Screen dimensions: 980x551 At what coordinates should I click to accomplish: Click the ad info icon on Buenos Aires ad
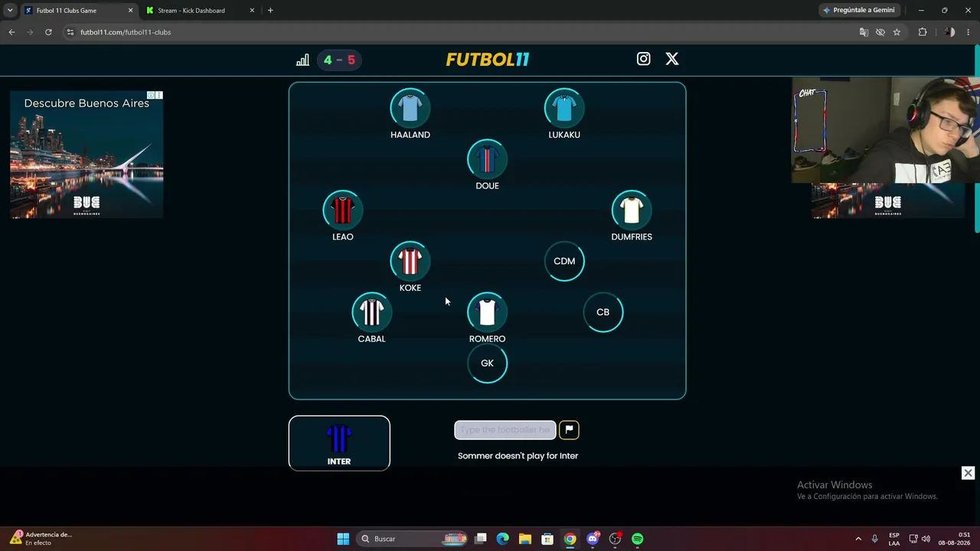pyautogui.click(x=151, y=95)
